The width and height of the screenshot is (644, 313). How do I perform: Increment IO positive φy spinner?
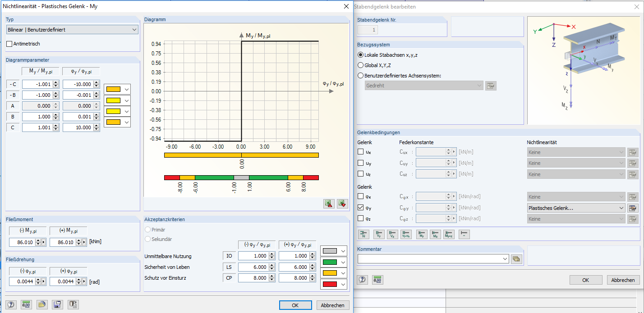point(313,254)
